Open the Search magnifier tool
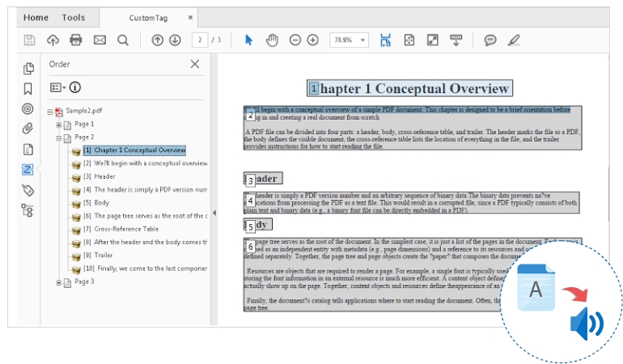 click(123, 40)
